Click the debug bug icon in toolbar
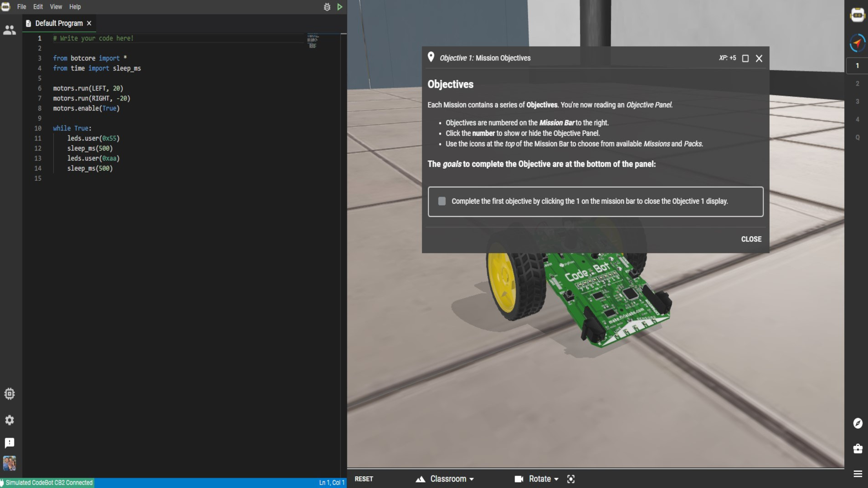The height and width of the screenshot is (488, 868). tap(327, 7)
